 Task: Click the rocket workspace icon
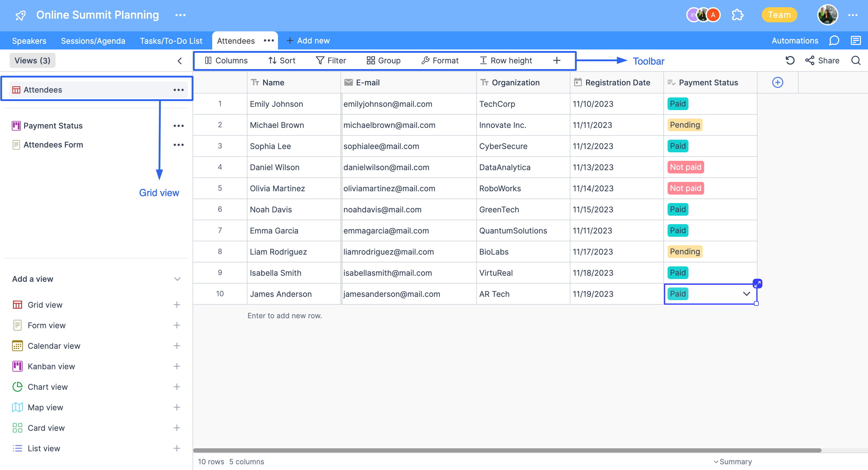[x=21, y=15]
